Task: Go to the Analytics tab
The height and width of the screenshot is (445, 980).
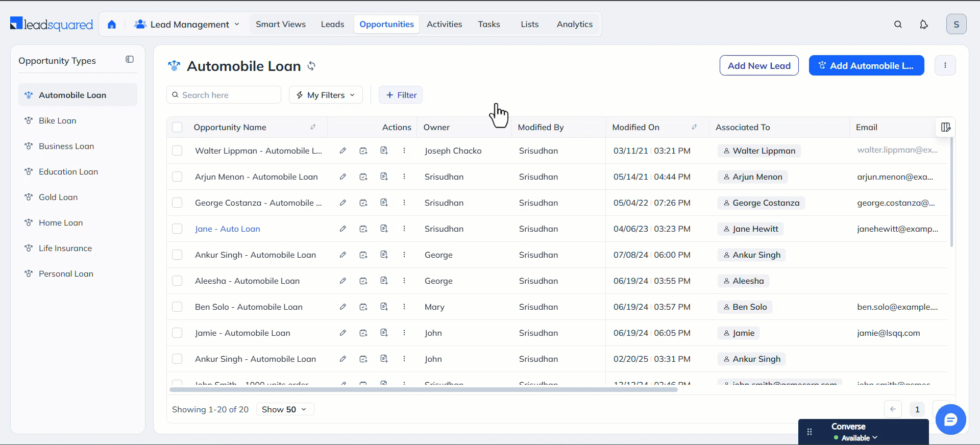Action: point(574,24)
